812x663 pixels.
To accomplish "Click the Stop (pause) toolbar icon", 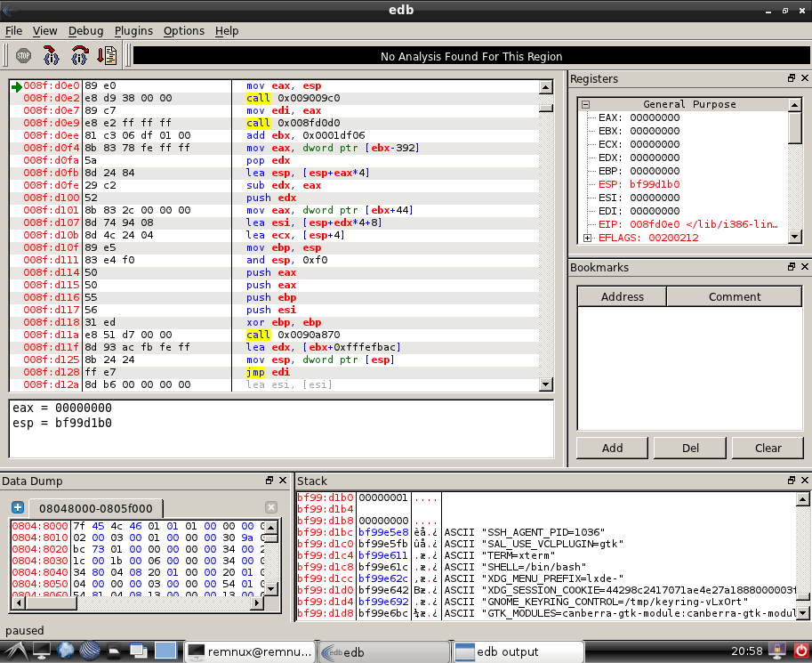I will coord(23,55).
